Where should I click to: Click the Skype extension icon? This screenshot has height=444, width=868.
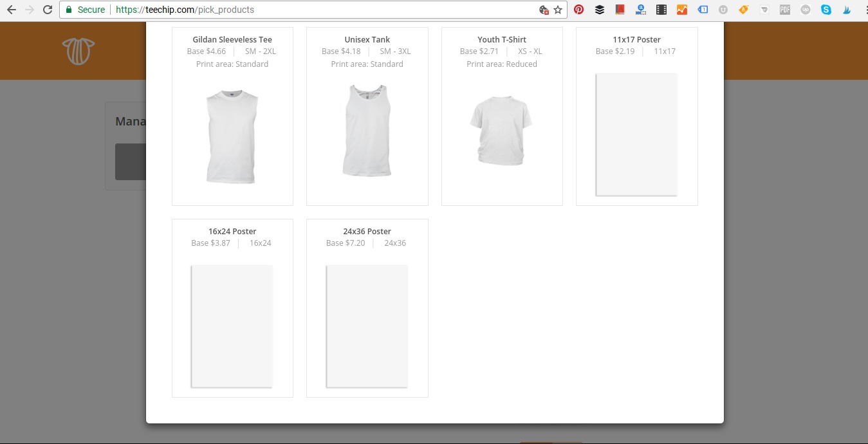point(826,10)
